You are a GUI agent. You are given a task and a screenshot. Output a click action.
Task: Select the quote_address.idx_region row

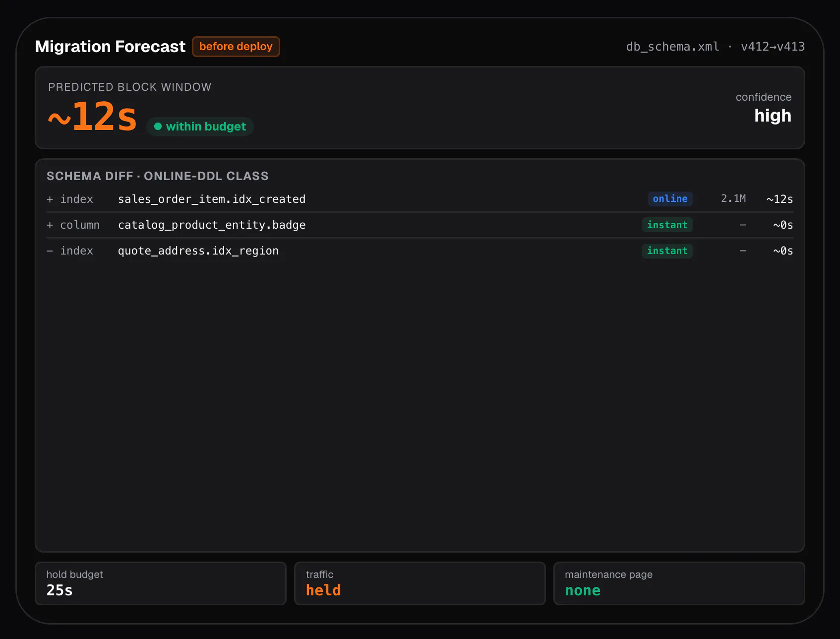coord(420,251)
